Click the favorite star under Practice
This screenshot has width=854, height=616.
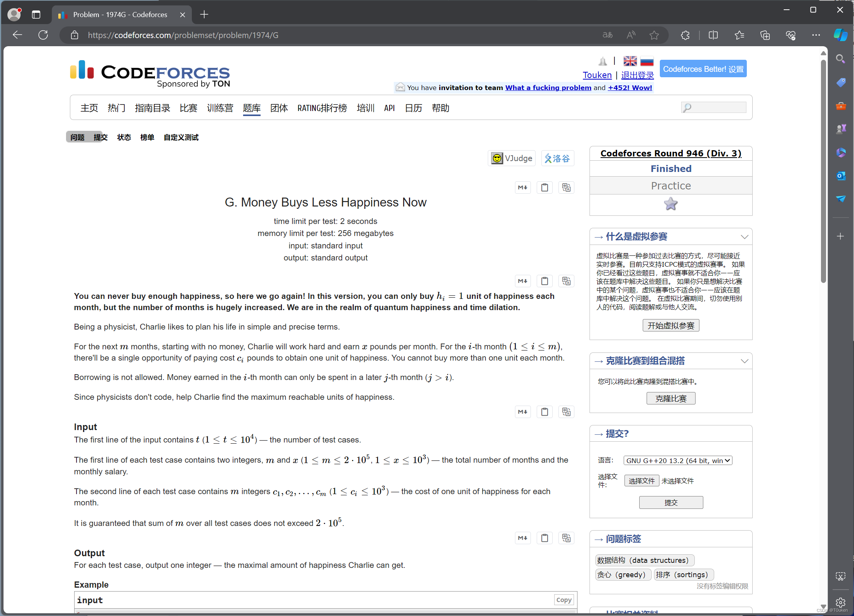(x=670, y=204)
